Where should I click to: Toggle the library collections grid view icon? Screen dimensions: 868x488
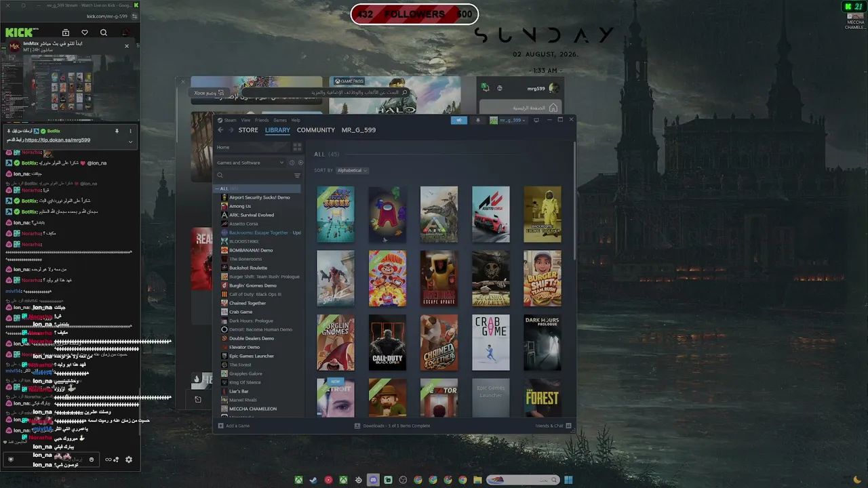[x=297, y=147]
